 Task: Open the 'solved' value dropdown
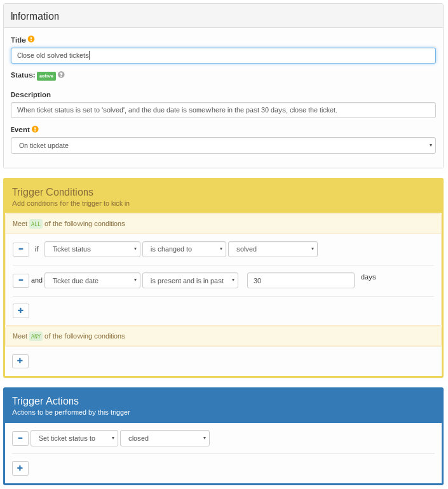pos(273,249)
